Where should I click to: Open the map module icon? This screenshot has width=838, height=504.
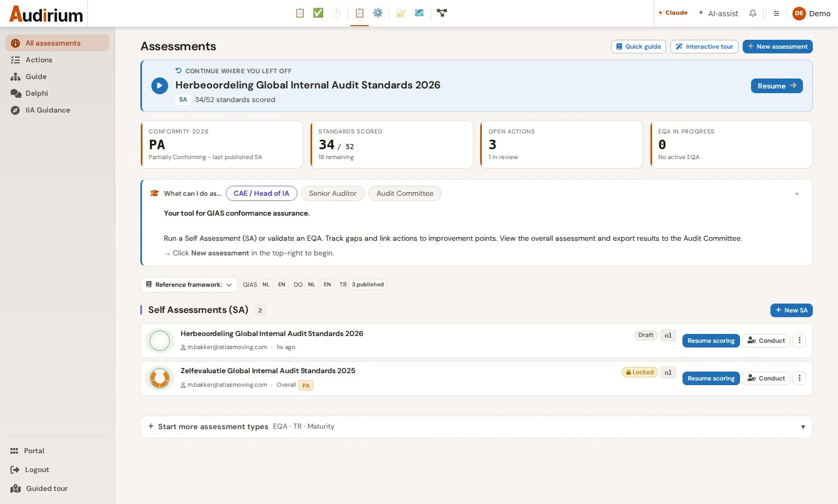click(419, 13)
